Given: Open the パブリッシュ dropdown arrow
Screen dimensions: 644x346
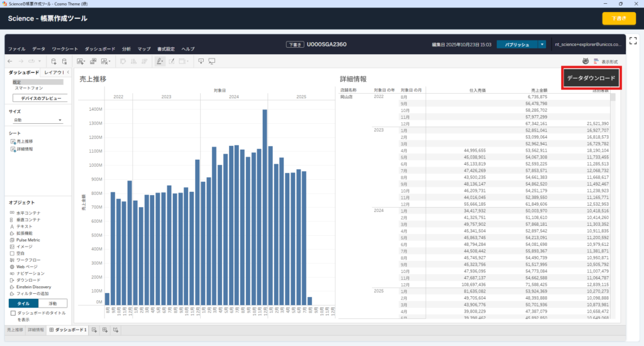Looking at the screenshot, I should click(x=542, y=45).
